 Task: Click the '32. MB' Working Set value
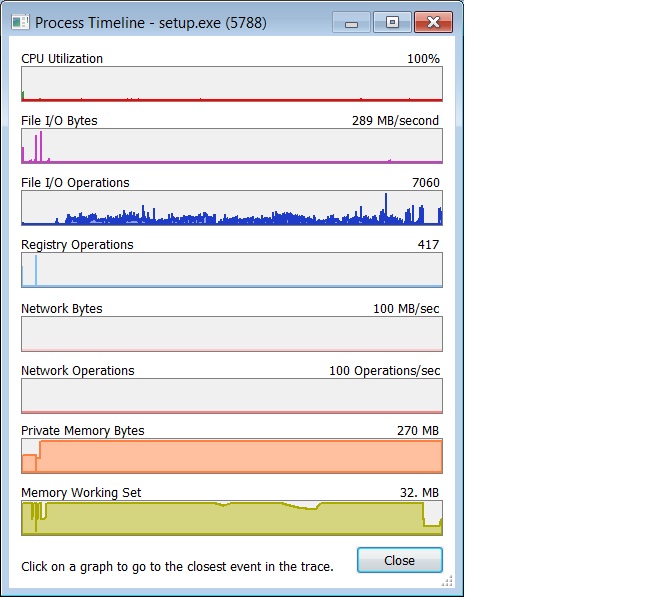pos(419,493)
